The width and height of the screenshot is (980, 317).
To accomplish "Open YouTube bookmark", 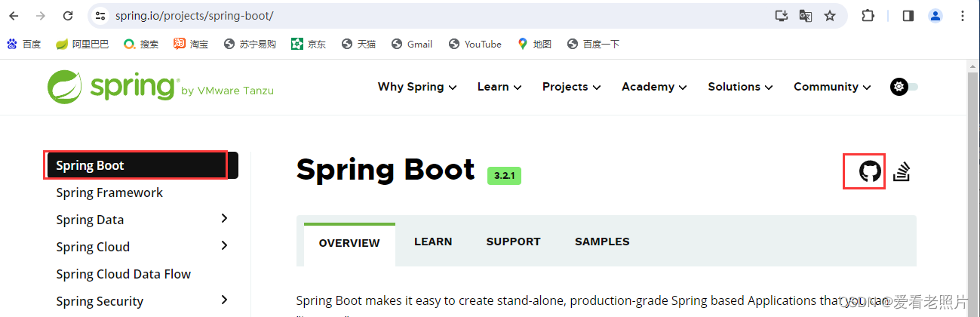I will click(x=475, y=45).
